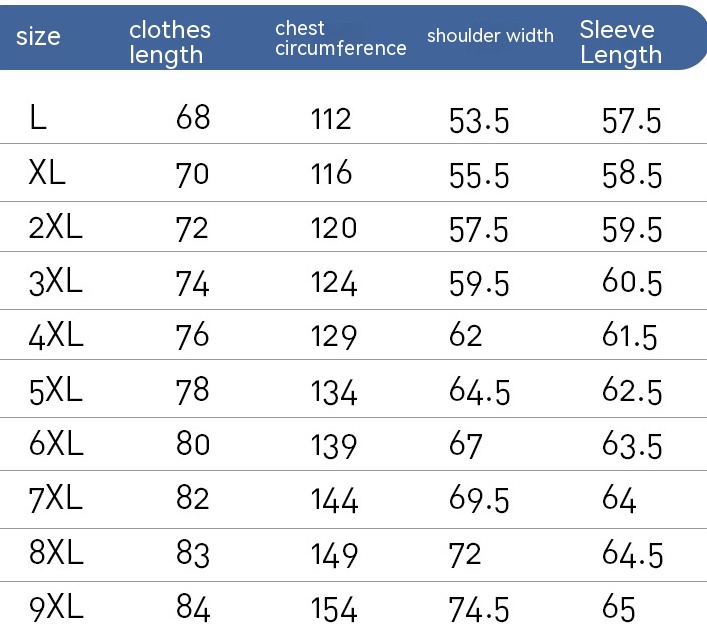This screenshot has width=707, height=624.
Task: Click chest circumference value 112
Action: [331, 120]
